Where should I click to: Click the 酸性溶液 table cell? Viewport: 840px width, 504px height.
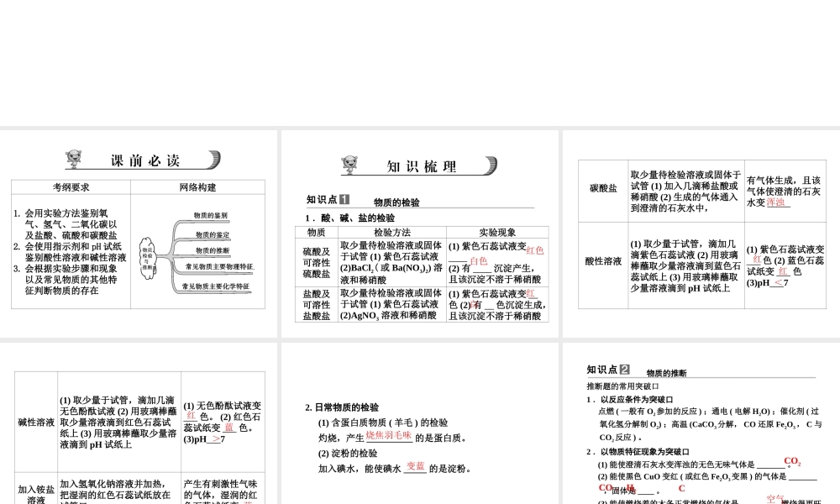tap(603, 261)
